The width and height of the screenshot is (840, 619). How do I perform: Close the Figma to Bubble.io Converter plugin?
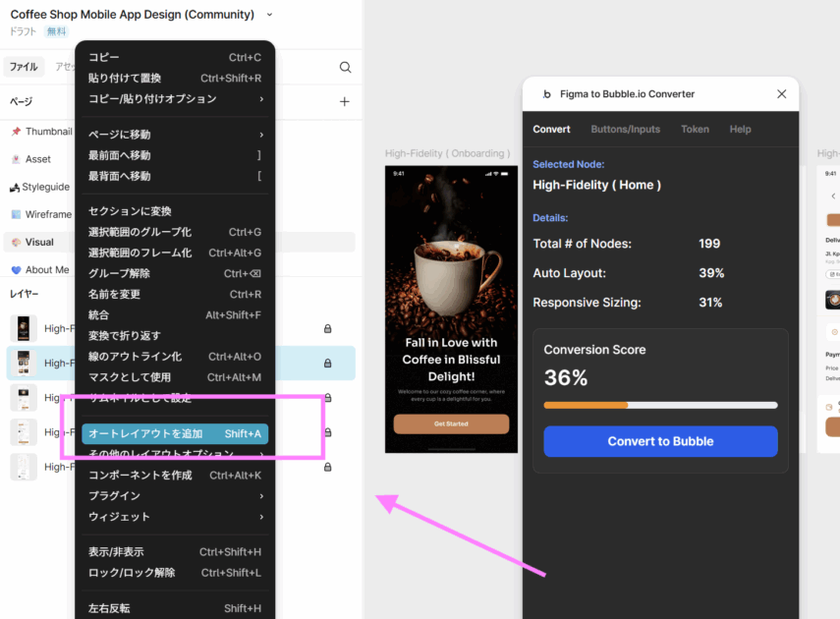pyautogui.click(x=782, y=93)
